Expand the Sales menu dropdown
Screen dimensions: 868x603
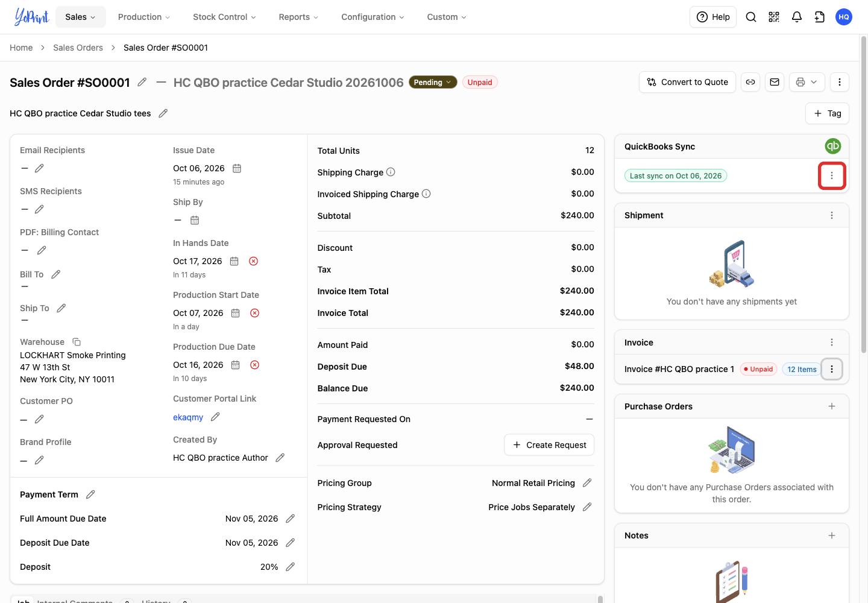[81, 17]
